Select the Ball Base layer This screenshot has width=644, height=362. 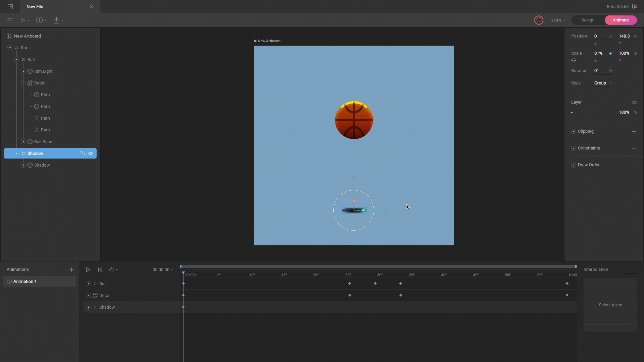pyautogui.click(x=43, y=142)
